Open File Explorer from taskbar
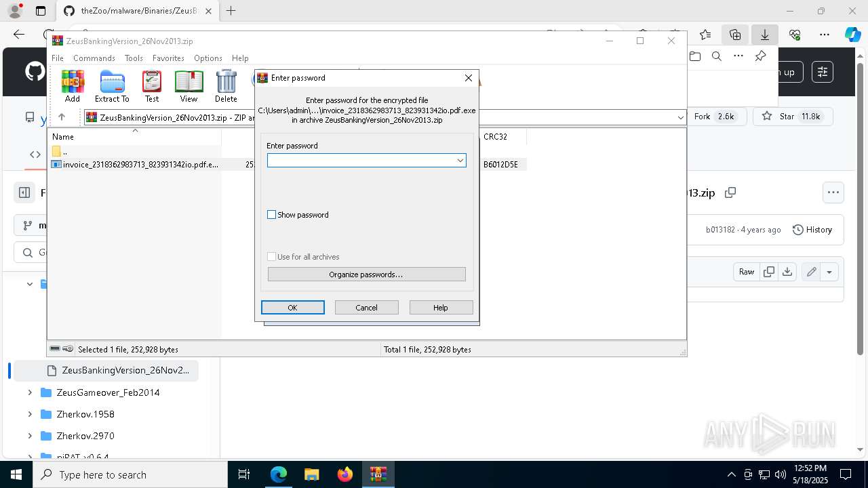 [x=312, y=474]
